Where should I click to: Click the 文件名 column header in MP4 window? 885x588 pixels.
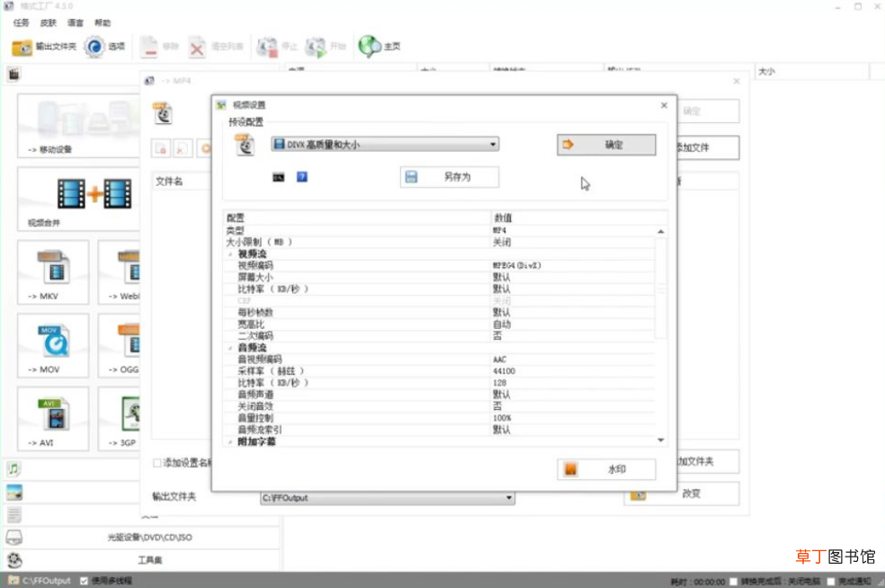[x=181, y=181]
